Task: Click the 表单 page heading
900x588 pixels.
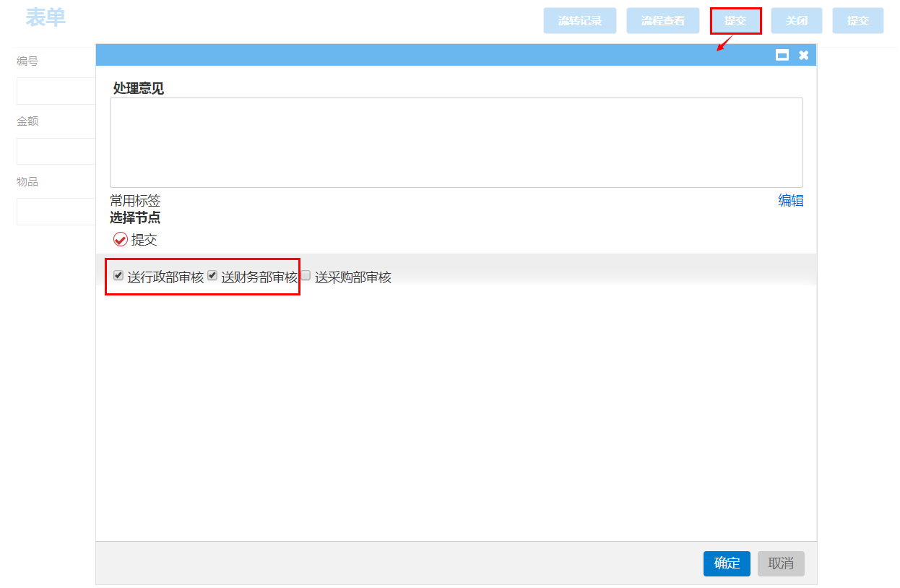Action: [x=46, y=18]
